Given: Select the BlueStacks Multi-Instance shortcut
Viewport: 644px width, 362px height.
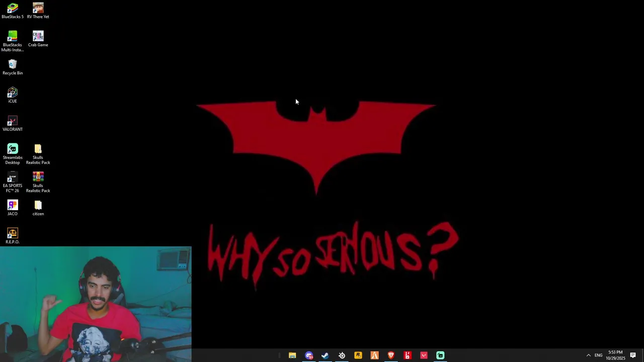Looking at the screenshot, I should pyautogui.click(x=13, y=41).
